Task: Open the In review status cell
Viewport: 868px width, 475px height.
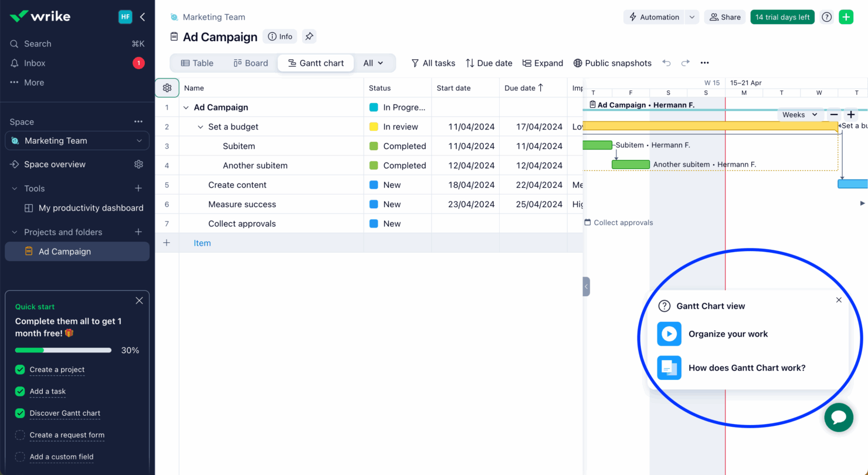Action: point(398,127)
